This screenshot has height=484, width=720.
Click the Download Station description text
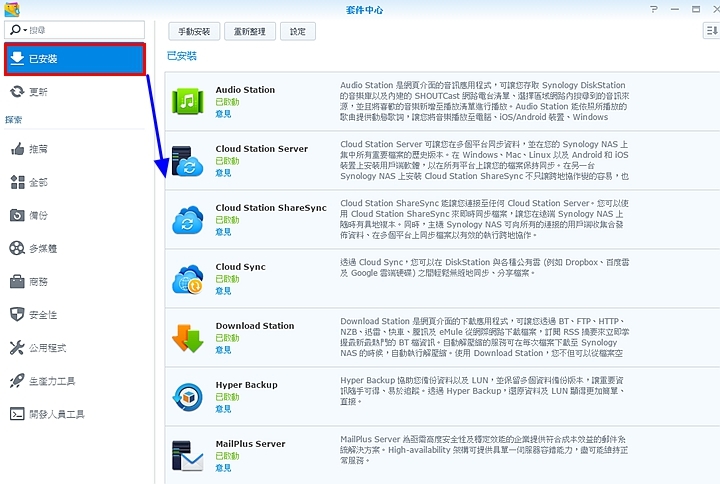484,337
